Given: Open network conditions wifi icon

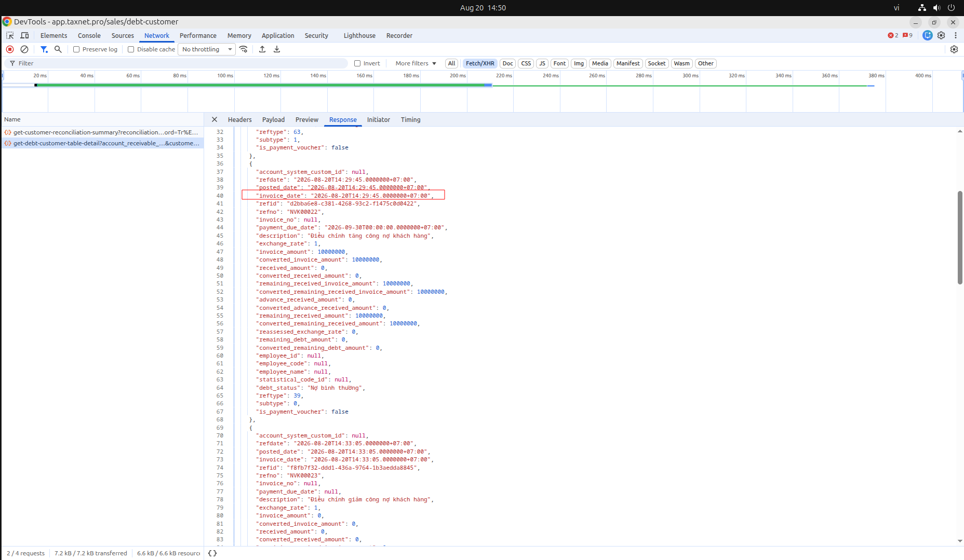Looking at the screenshot, I should pyautogui.click(x=244, y=49).
